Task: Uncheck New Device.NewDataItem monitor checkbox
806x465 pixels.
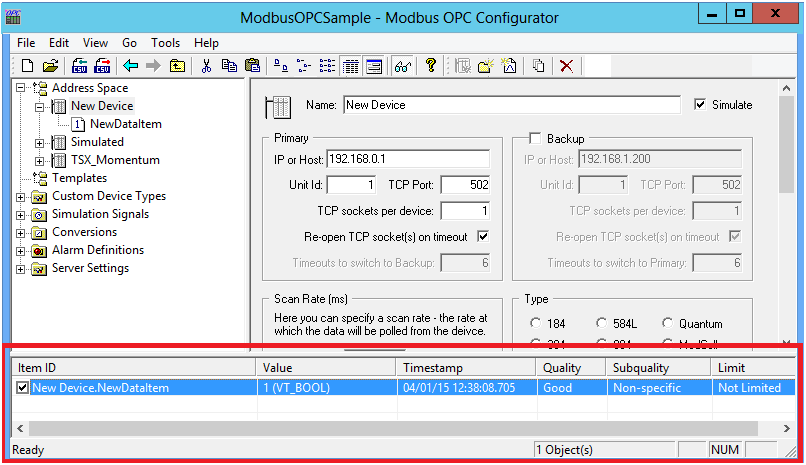Action: coord(22,387)
